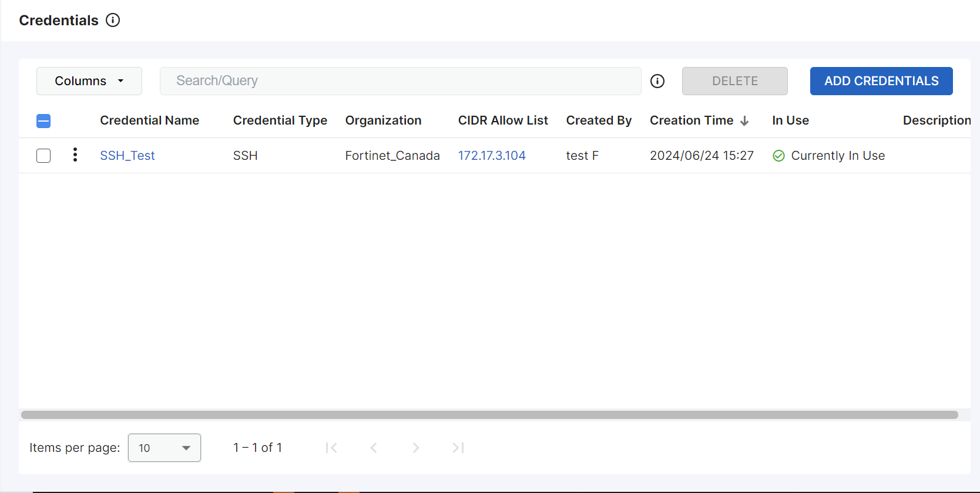Click the 2024/06/24 15:27 creation time cell

(702, 156)
